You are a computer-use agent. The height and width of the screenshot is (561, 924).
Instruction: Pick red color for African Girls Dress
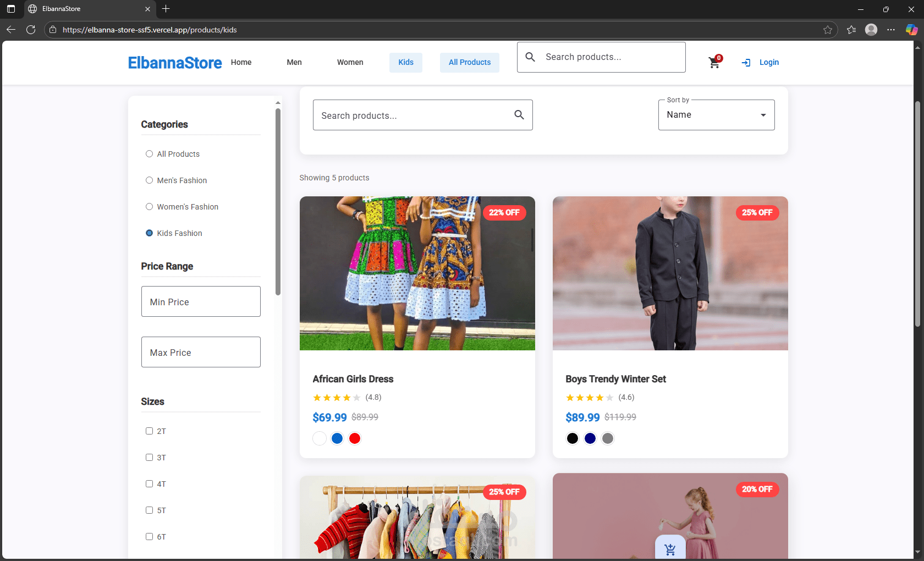355,438
